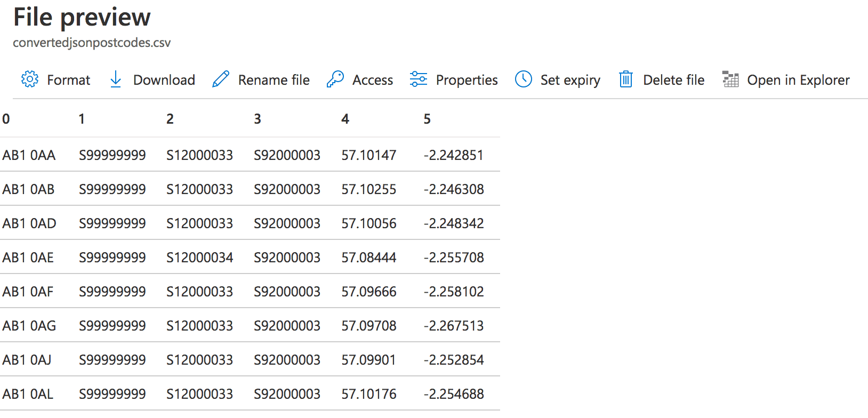Select the Properties toolbar label
This screenshot has width=868, height=418.
click(x=467, y=80)
